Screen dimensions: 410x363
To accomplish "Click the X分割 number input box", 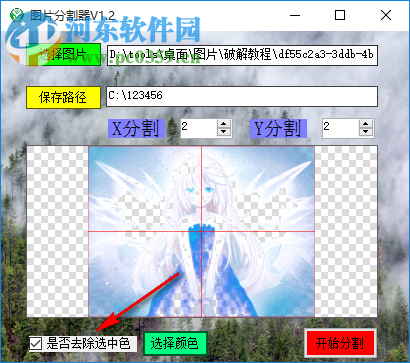I will click(x=199, y=128).
